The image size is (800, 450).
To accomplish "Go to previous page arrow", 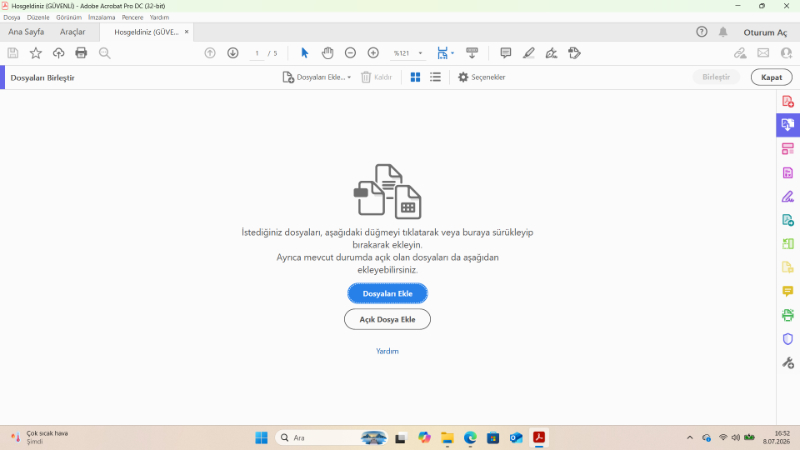I will [210, 53].
